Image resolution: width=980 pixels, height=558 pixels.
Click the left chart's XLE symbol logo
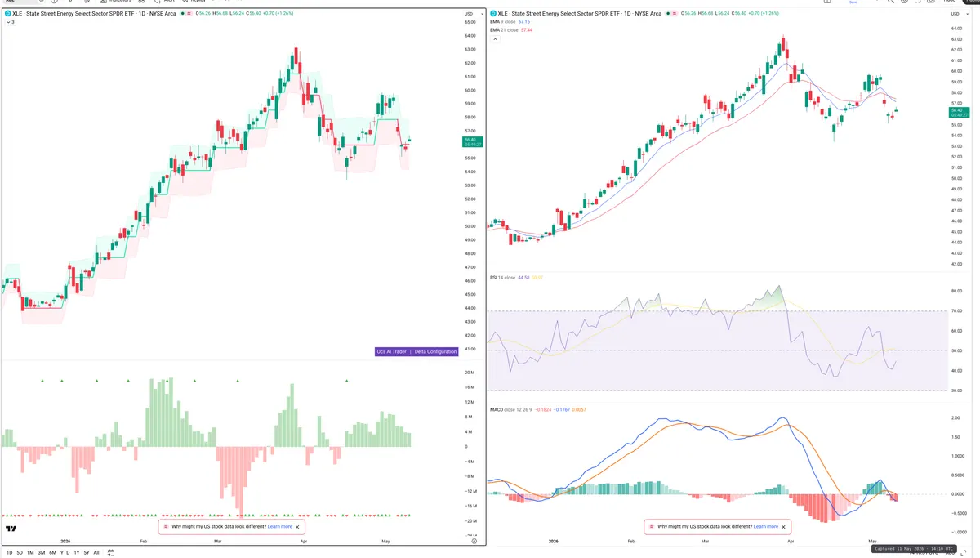[x=7, y=14]
